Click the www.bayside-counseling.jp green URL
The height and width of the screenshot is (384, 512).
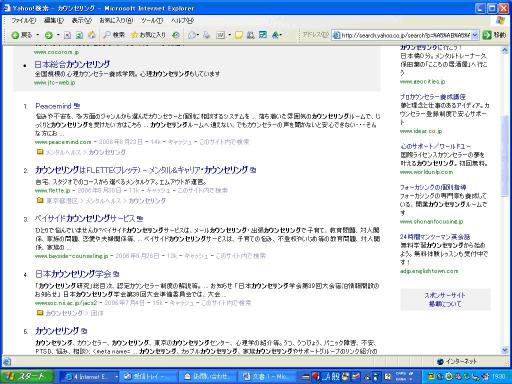pos(71,256)
